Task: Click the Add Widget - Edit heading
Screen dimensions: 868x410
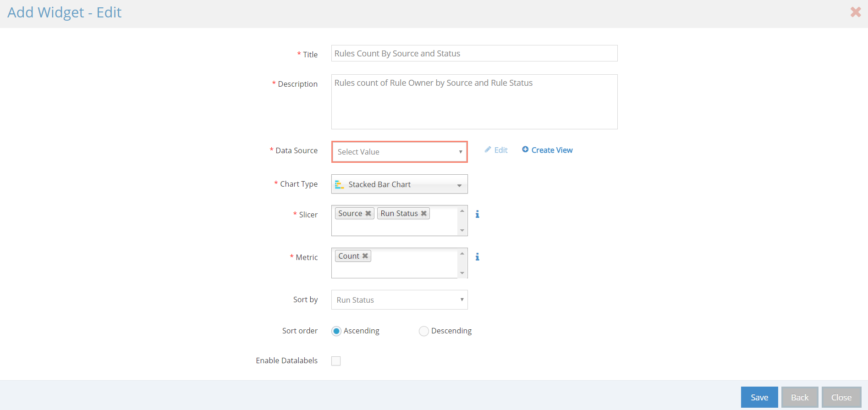Action: point(64,12)
